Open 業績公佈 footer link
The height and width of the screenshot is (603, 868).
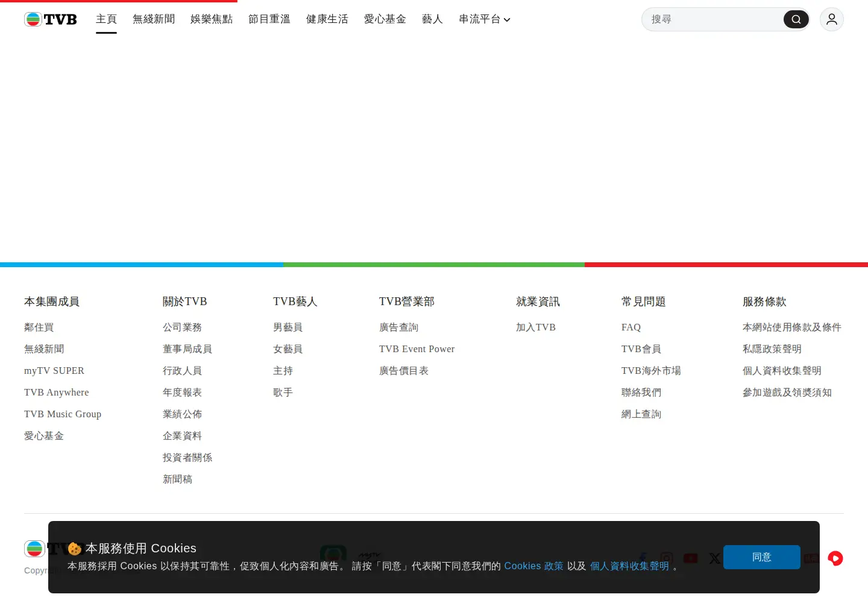(182, 414)
